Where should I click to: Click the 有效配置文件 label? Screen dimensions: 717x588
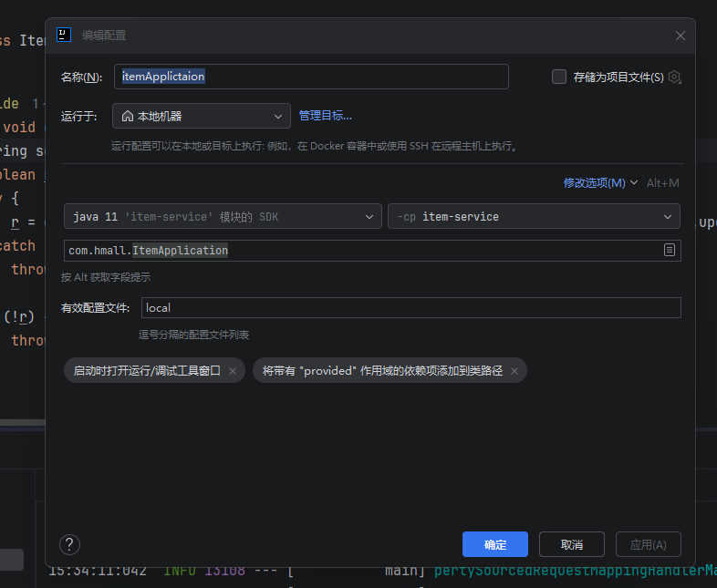click(95, 308)
